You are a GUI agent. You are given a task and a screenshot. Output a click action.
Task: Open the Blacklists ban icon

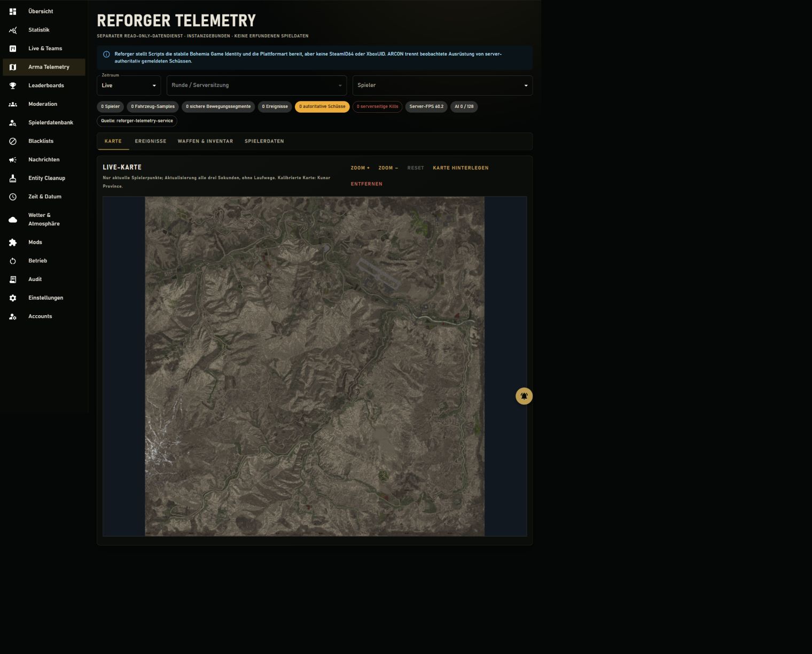coord(13,141)
